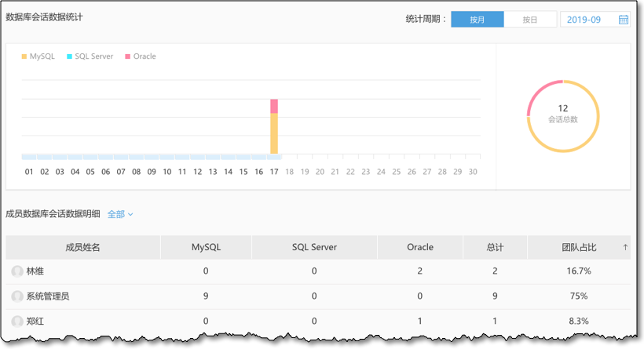Click the 12 会话总数 label in donut
Viewport: 644px width, 349px height.
click(562, 114)
